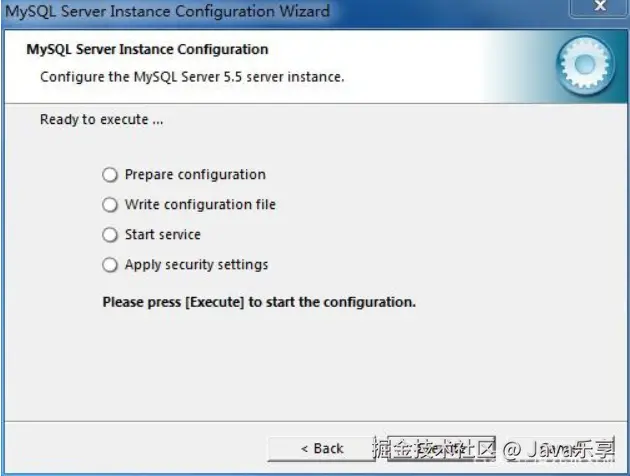Click the Start service step circle
The image size is (630, 476).
110,235
